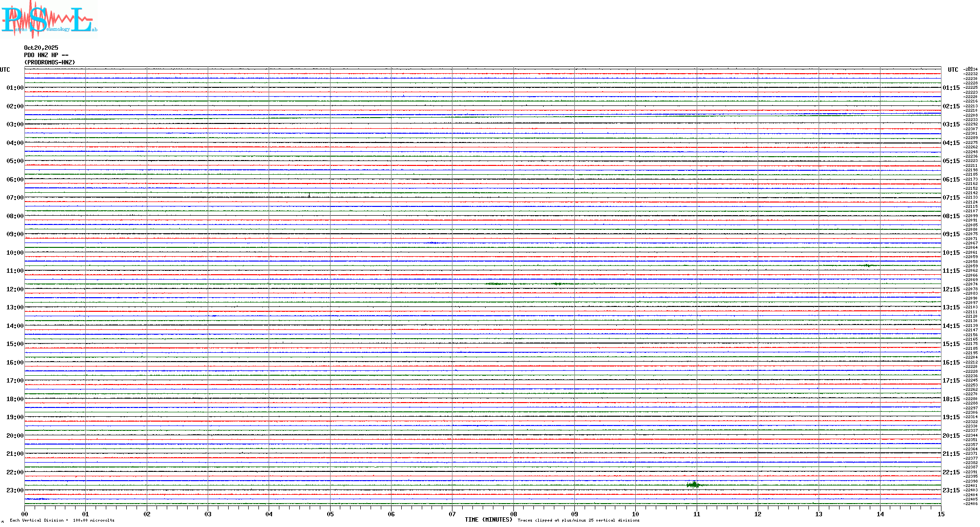The width and height of the screenshot is (980, 527).
Task: Click the black spike on 07:00 trace
Action: [x=309, y=196]
